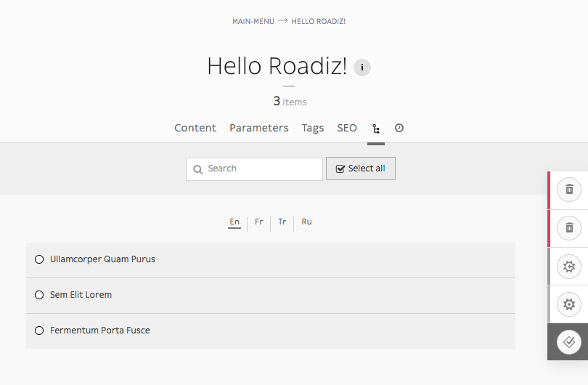The image size is (588, 385).
Task: Select the En translation
Action: pos(234,222)
